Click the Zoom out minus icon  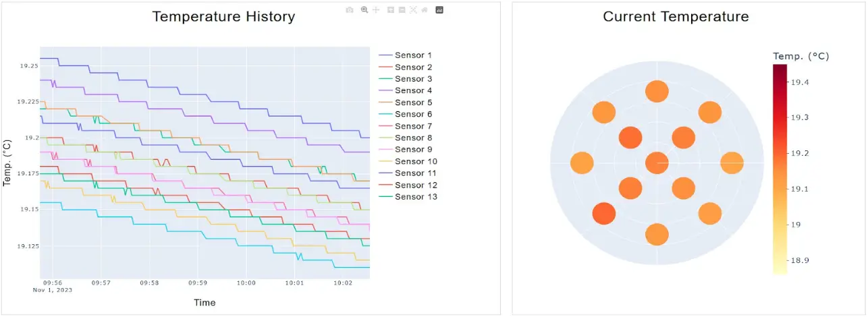click(x=402, y=10)
